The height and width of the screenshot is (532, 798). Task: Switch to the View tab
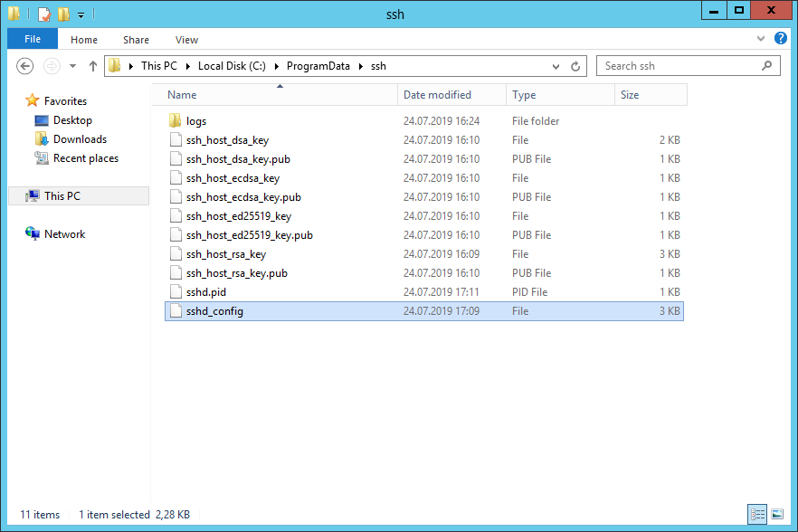click(x=186, y=40)
